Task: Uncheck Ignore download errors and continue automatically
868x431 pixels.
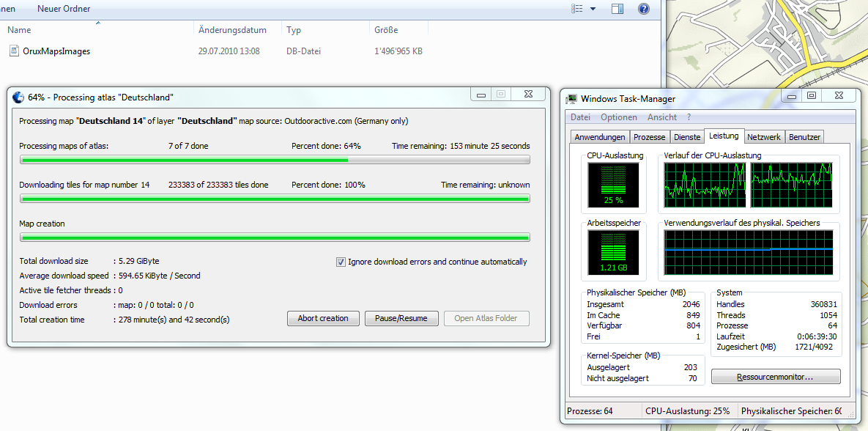Action: point(341,262)
